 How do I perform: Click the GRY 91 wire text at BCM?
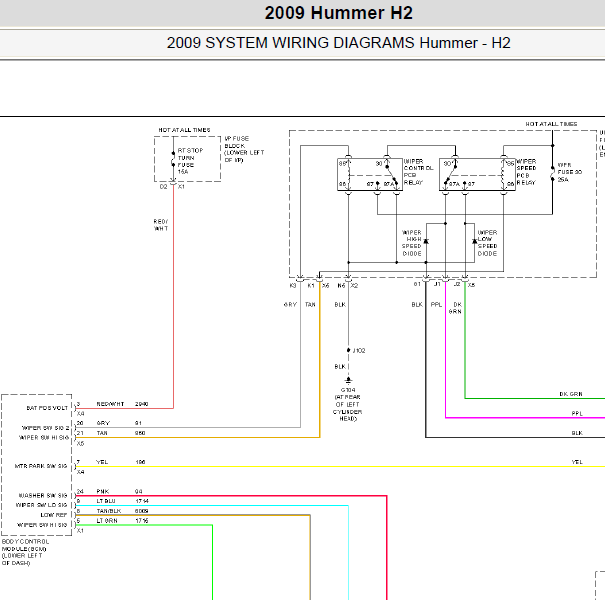click(x=119, y=423)
